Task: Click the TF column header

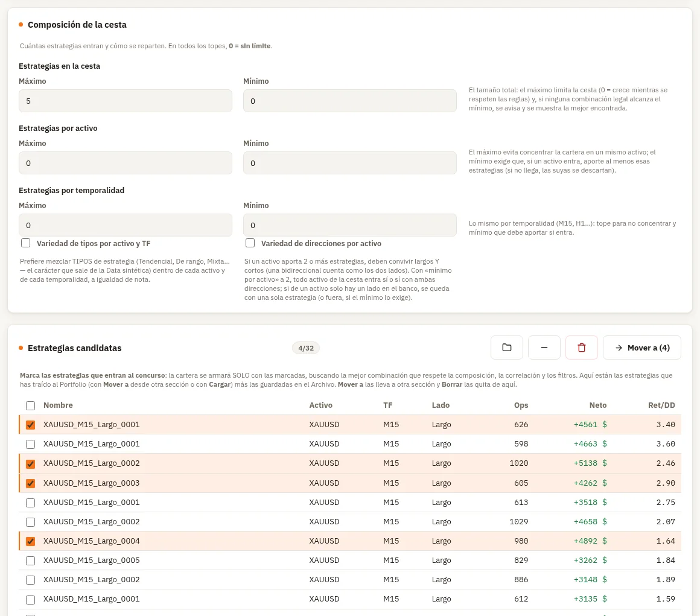Action: [387, 405]
